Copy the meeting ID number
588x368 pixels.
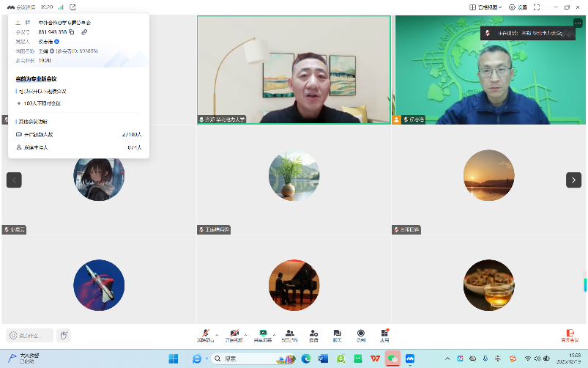(72, 32)
